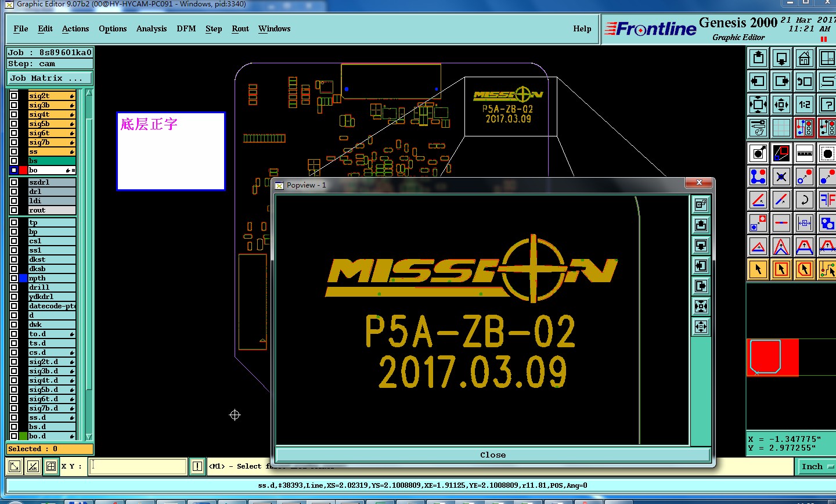
Task: Open the Actions menu
Action: pyautogui.click(x=75, y=28)
